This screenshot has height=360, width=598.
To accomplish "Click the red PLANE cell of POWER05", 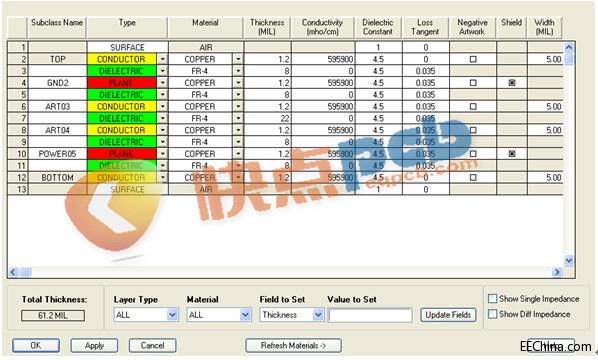I will point(122,154).
